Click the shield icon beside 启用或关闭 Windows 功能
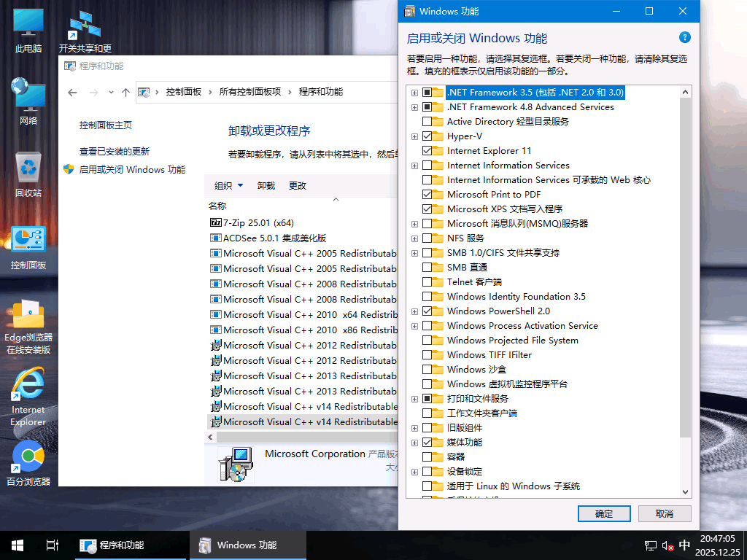 tap(69, 169)
